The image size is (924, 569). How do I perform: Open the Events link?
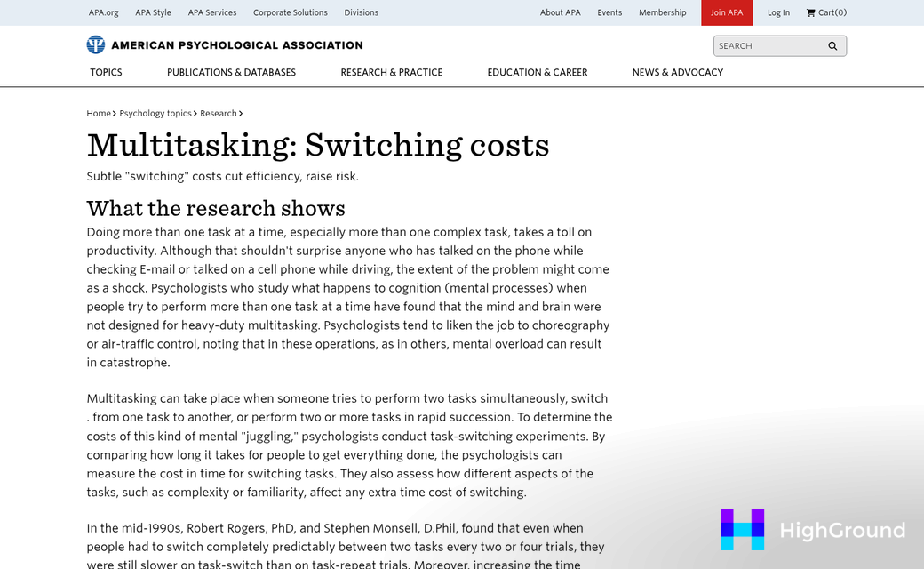tap(609, 12)
